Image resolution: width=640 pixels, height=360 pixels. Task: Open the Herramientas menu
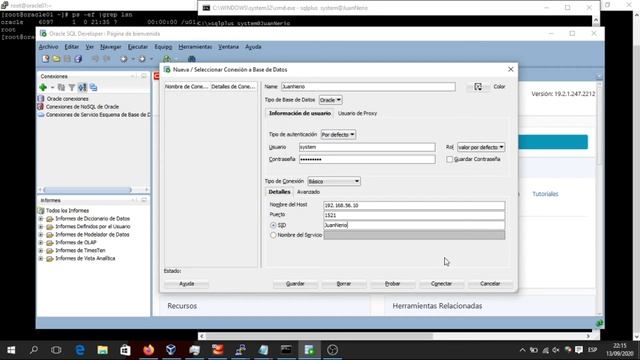[x=195, y=47]
